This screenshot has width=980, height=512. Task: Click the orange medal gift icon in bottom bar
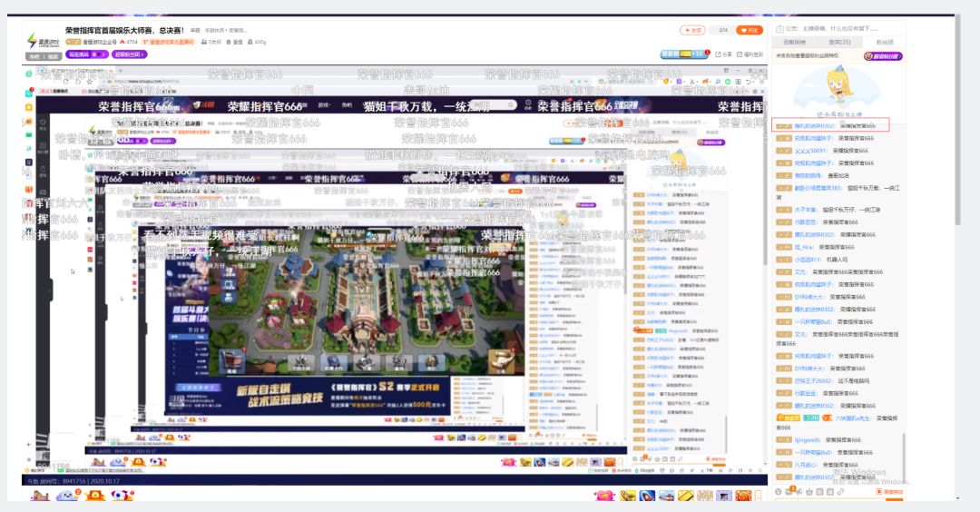pyautogui.click(x=95, y=496)
